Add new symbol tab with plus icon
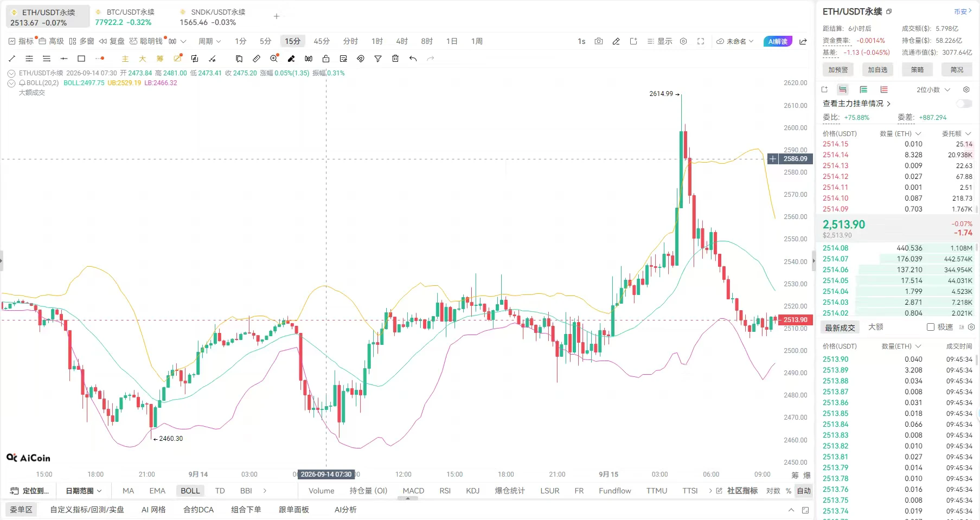This screenshot has height=520, width=980. pos(277,16)
